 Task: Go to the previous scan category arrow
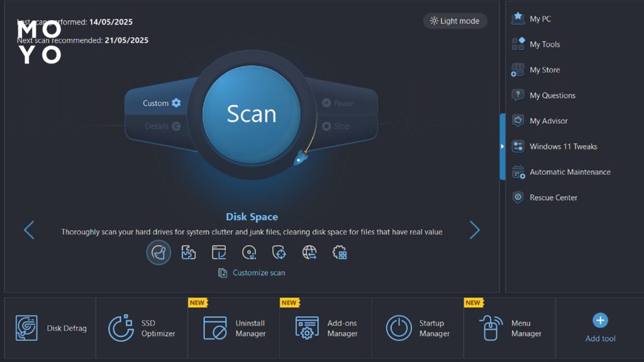coord(29,230)
